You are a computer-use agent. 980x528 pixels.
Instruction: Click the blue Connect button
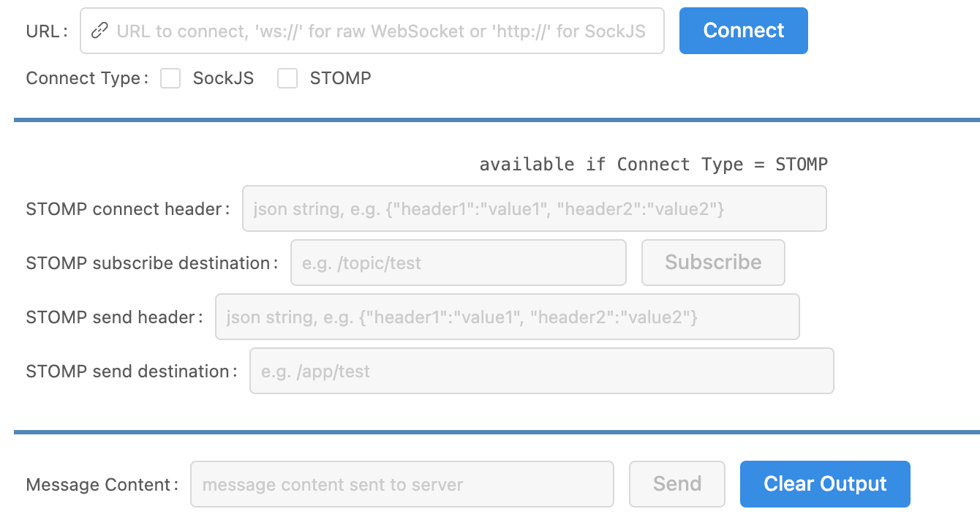point(744,31)
